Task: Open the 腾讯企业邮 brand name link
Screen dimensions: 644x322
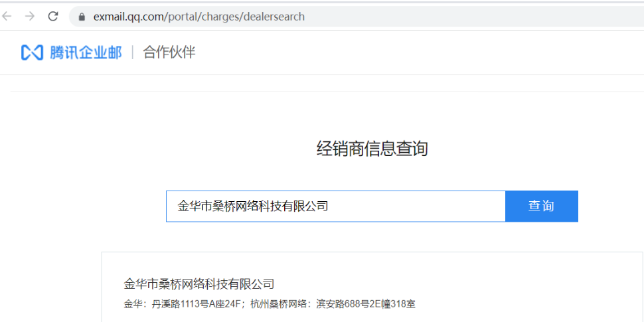Action: [86, 52]
